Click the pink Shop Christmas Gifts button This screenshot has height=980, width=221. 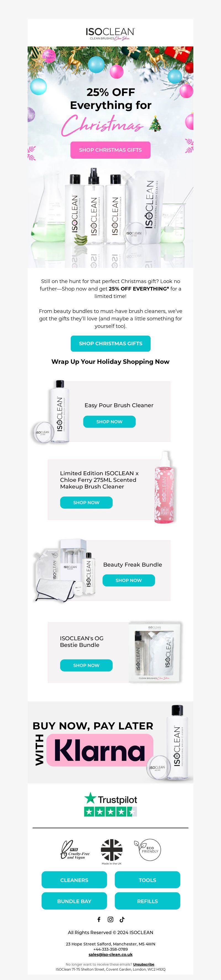[110, 150]
